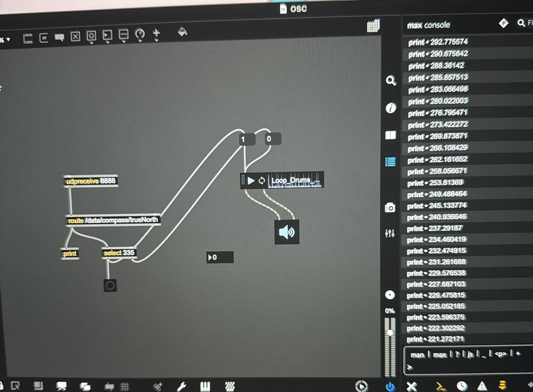Show the Max console list panel
This screenshot has height=392, width=533.
click(x=390, y=162)
